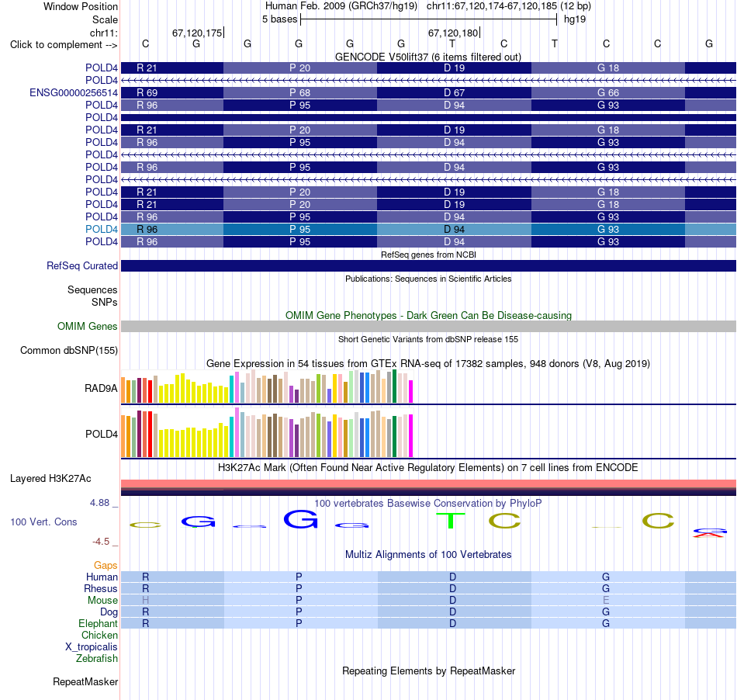Click the 4.88 PhyloP upper scale value
737x700 pixels.
[x=99, y=503]
